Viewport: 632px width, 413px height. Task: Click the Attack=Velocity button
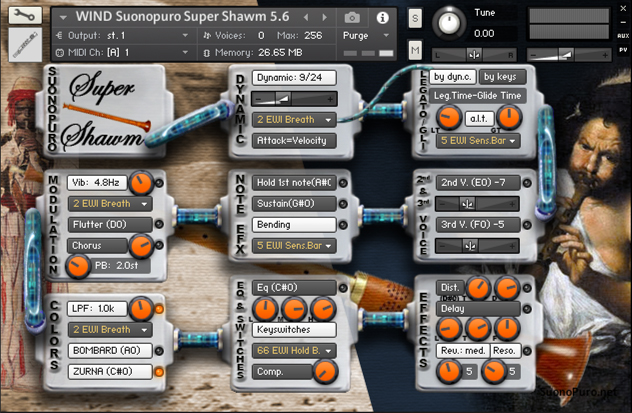[294, 141]
